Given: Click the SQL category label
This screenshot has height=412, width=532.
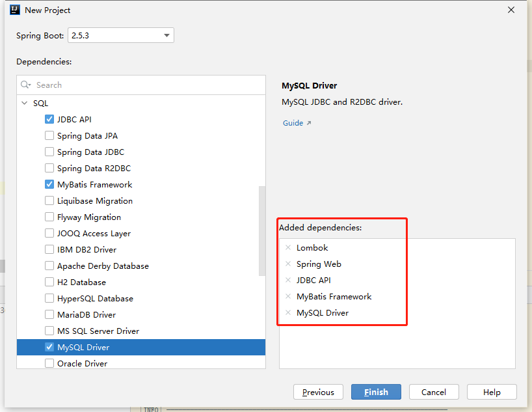Looking at the screenshot, I should coord(40,103).
